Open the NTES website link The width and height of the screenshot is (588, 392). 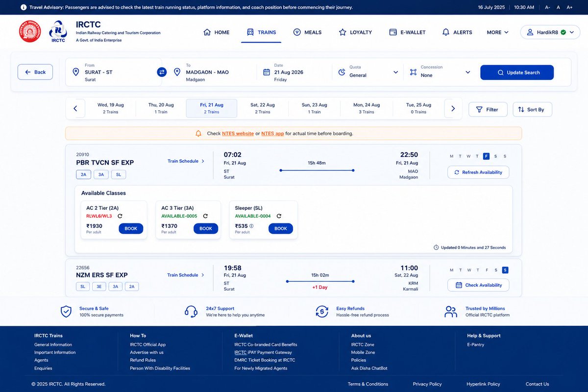point(238,133)
